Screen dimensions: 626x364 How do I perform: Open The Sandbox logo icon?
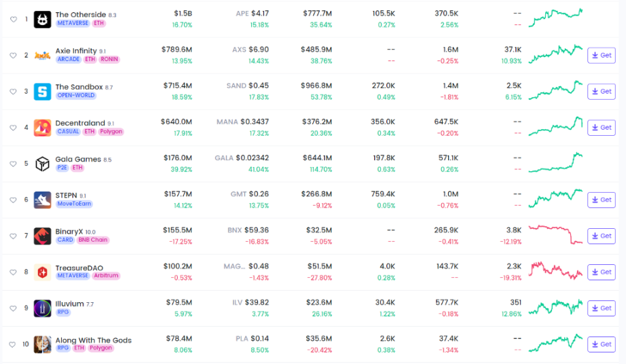pyautogui.click(x=43, y=91)
